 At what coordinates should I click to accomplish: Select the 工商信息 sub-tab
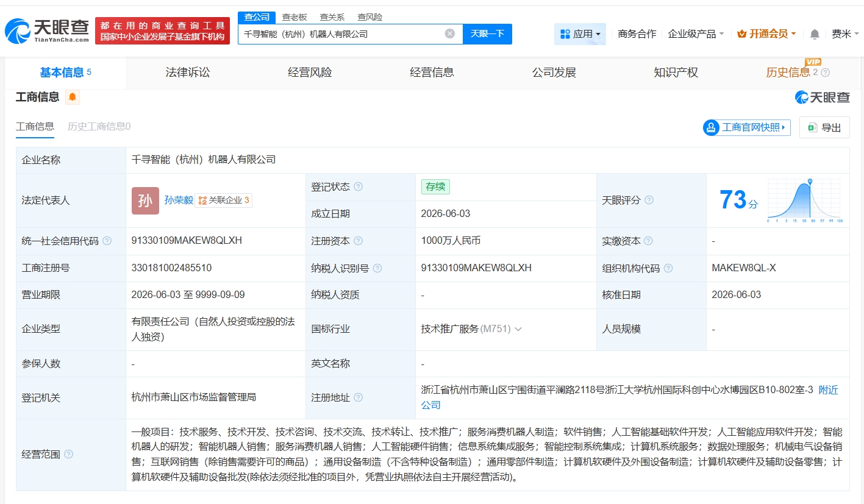(x=35, y=126)
